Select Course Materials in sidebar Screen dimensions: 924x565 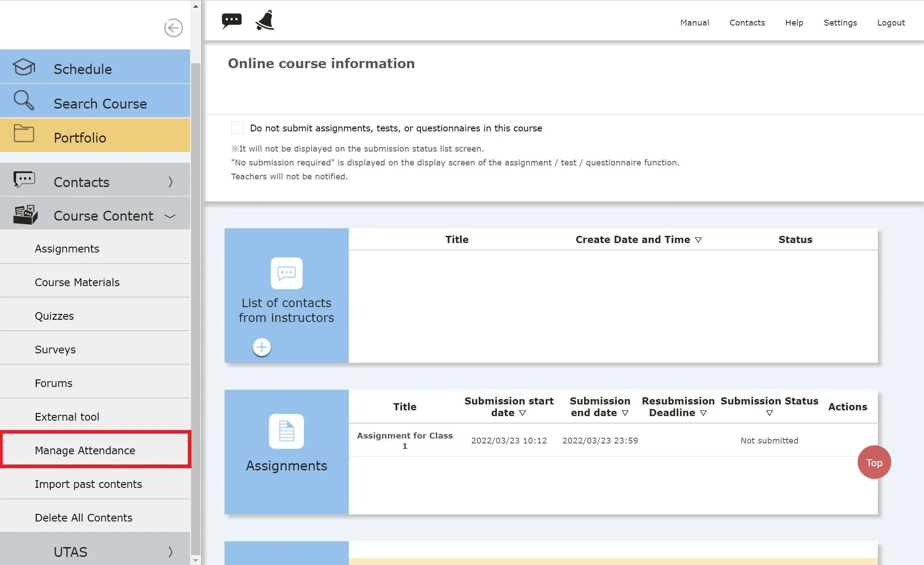[77, 282]
